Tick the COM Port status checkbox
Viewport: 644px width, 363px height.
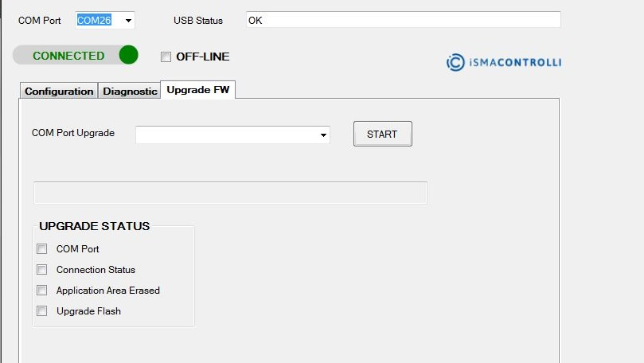pyautogui.click(x=42, y=249)
